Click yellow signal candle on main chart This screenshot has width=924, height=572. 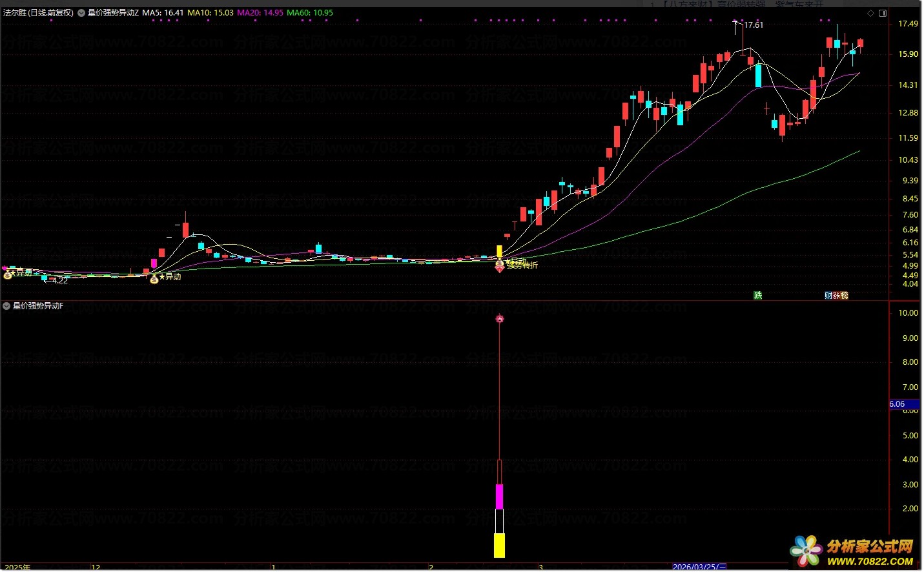pyautogui.click(x=499, y=252)
